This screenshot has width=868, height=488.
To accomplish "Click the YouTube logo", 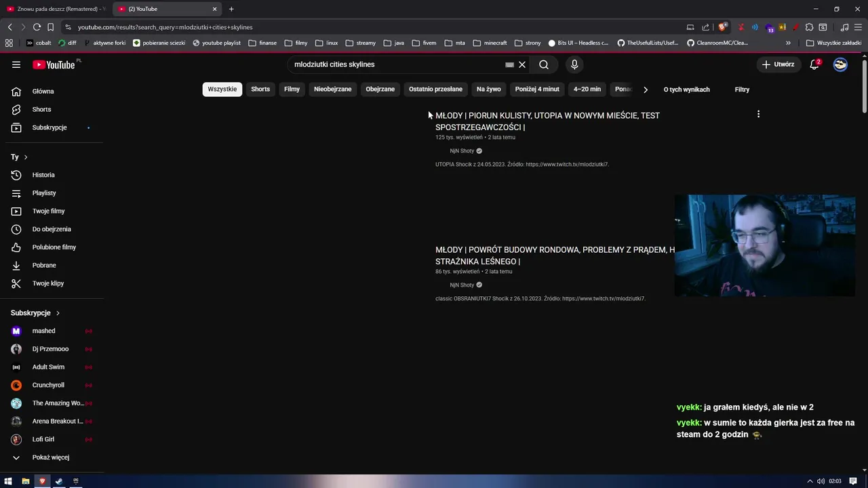I will click(54, 64).
